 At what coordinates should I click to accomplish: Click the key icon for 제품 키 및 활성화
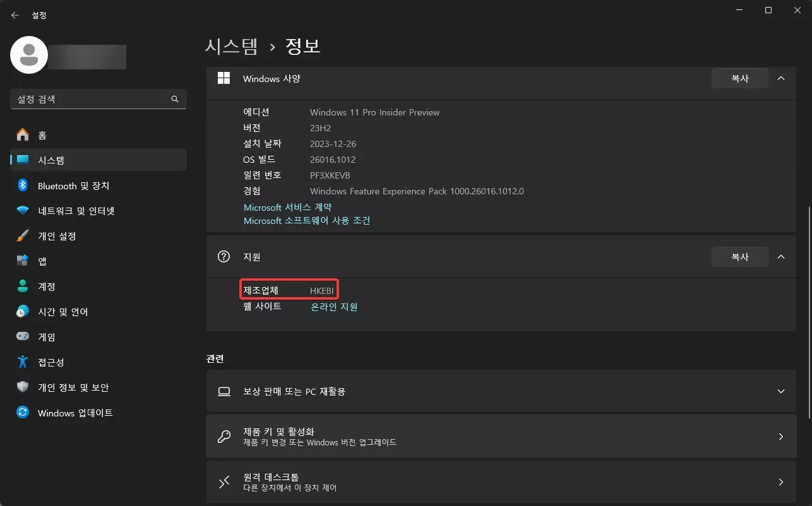point(224,437)
